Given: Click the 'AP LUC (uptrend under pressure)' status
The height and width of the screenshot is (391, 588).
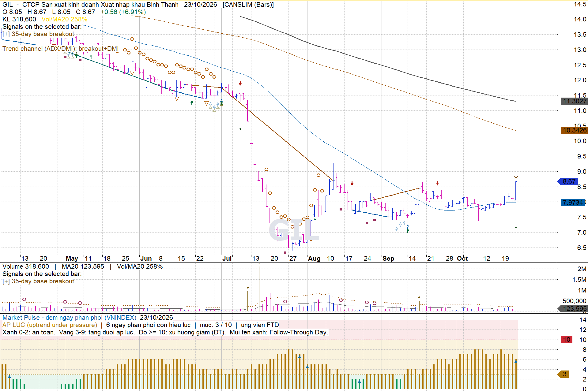Looking at the screenshot, I should point(50,325).
